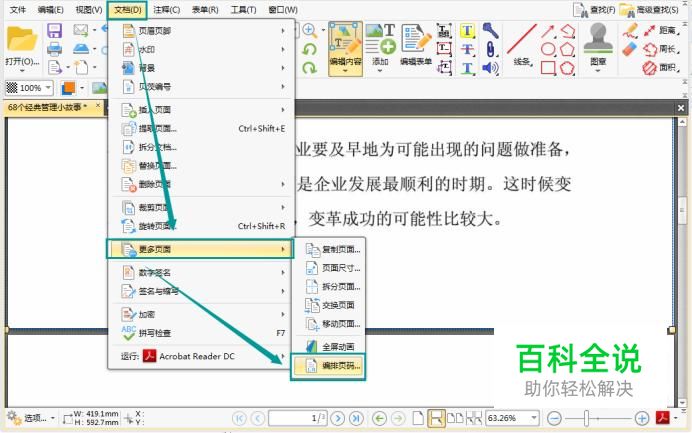
Task: Open the 表单(R) menu
Action: [x=205, y=9]
